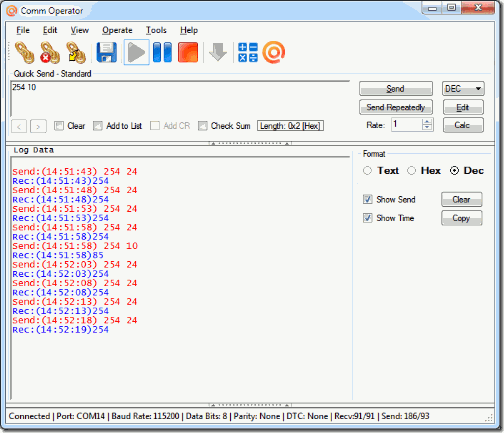Image resolution: width=504 pixels, height=433 pixels.
Task: Click the connection settings chain icon
Action: tap(76, 52)
